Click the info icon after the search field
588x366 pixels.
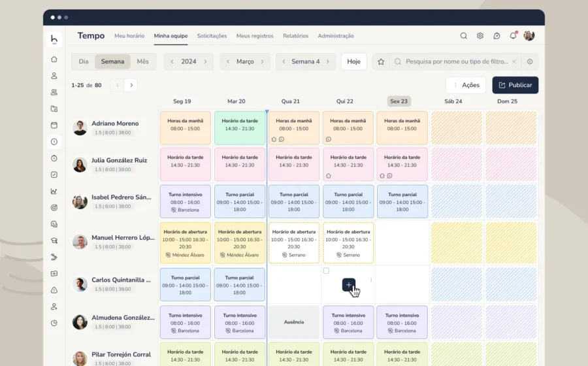[x=530, y=61]
